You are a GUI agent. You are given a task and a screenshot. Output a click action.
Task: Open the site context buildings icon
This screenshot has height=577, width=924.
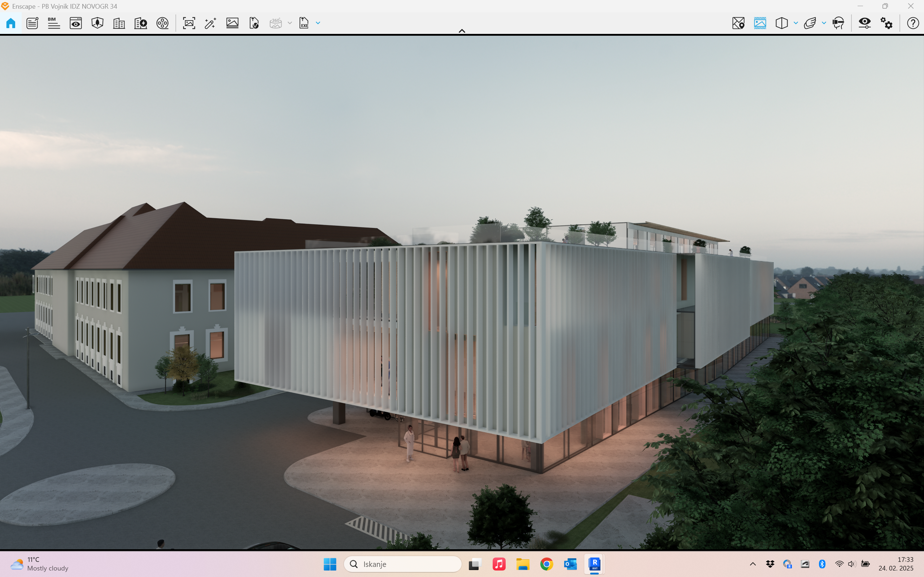(119, 23)
